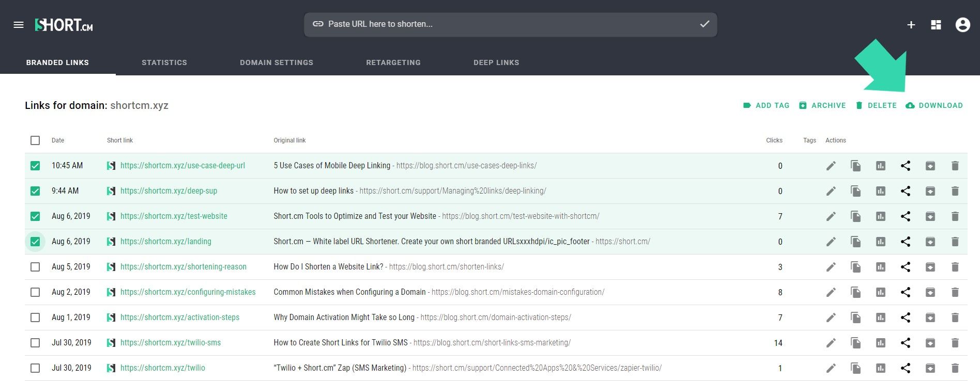
Task: Switch to the Branded Links tab
Action: 57,62
